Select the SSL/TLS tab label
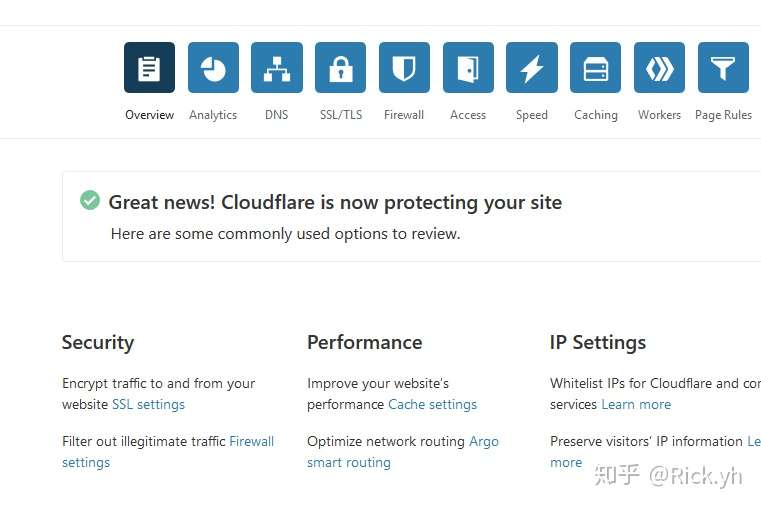761x509 pixels. tap(341, 115)
